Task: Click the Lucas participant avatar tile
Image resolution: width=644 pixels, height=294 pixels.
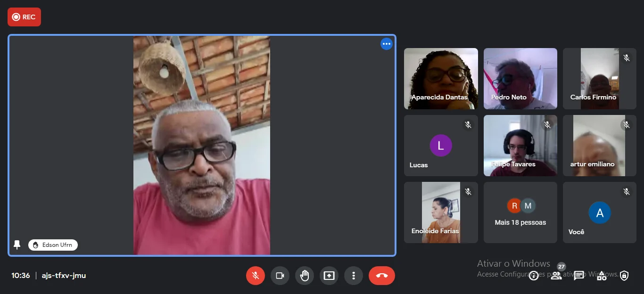Action: coord(441,146)
